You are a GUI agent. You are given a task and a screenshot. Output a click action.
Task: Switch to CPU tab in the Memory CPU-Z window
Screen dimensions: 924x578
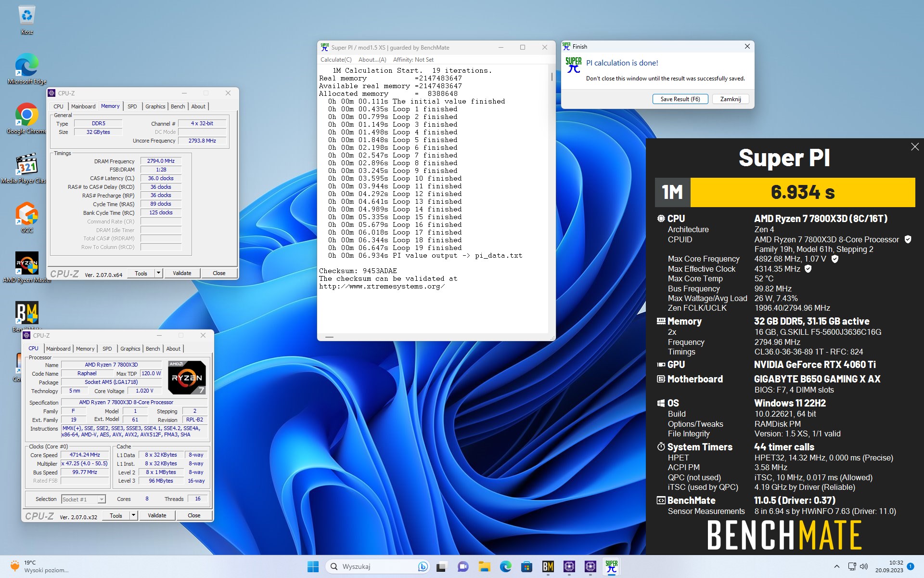(x=58, y=106)
